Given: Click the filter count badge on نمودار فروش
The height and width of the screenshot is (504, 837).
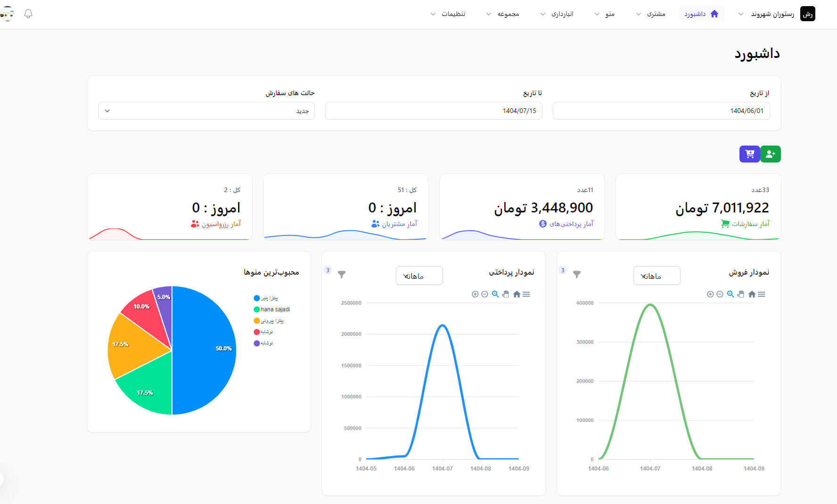Looking at the screenshot, I should [563, 270].
